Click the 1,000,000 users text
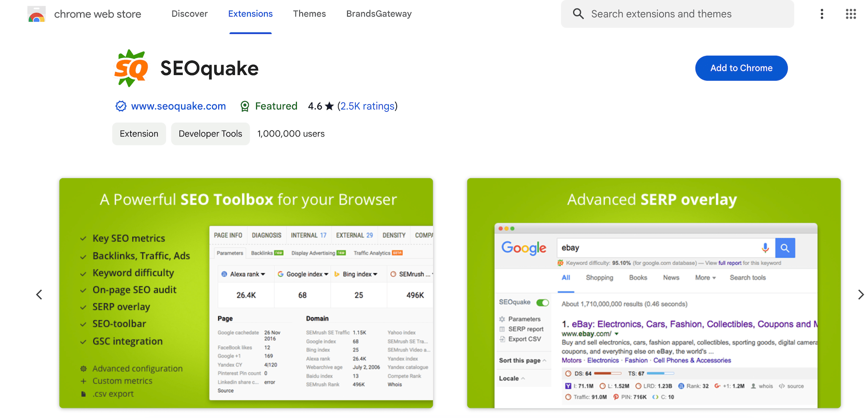Viewport: 868px width, 418px height. [x=291, y=134]
